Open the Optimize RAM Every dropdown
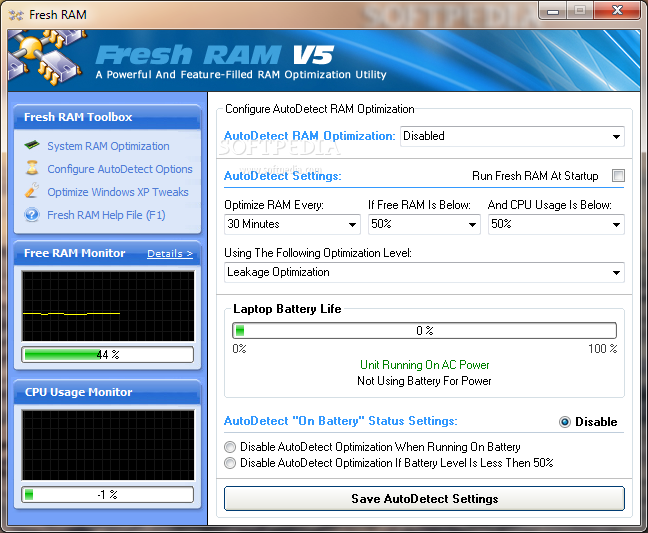This screenshot has width=648, height=533. (x=292, y=224)
